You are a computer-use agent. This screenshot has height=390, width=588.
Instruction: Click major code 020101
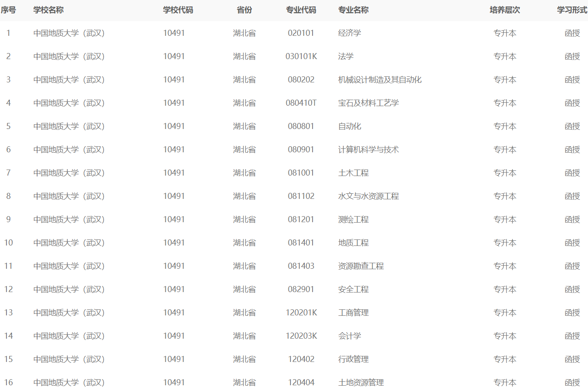(301, 33)
